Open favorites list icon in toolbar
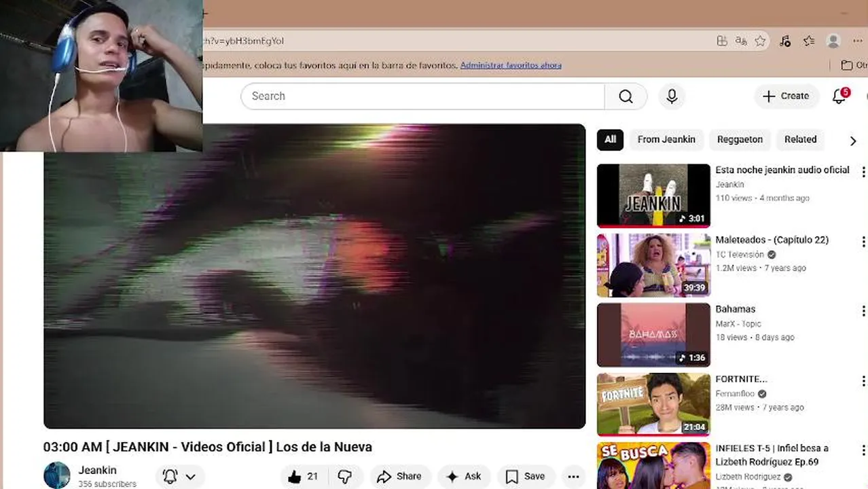 (x=809, y=41)
